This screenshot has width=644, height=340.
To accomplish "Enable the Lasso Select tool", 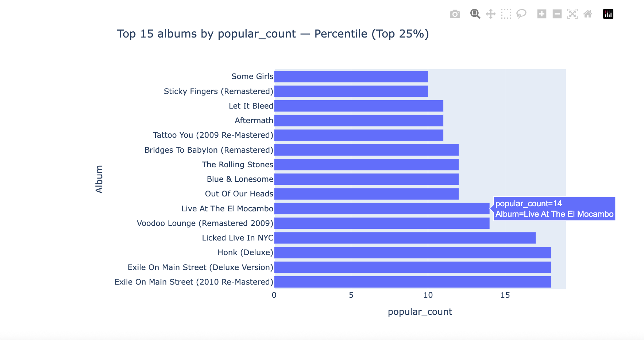I will pyautogui.click(x=521, y=14).
